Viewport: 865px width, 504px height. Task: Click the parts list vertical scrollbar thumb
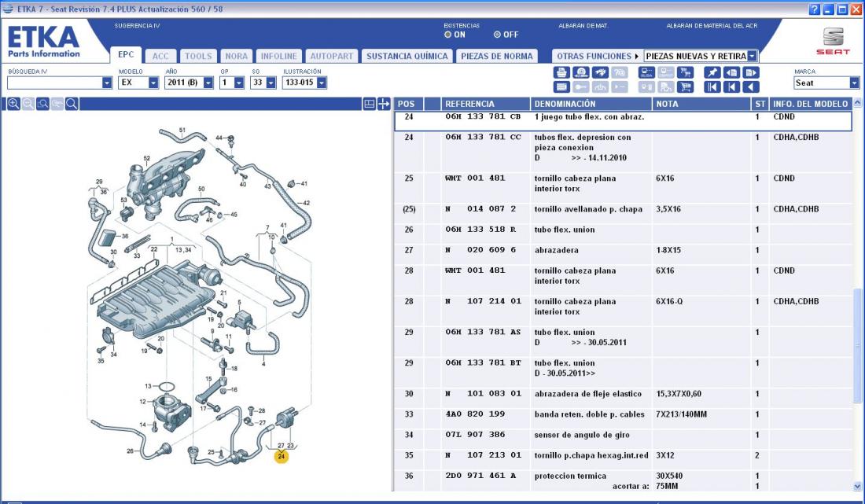point(857,346)
